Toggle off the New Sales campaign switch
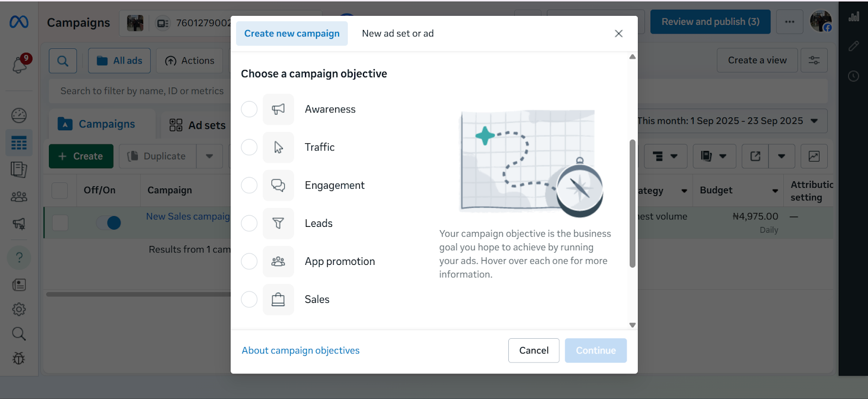This screenshot has width=868, height=399. (x=108, y=223)
